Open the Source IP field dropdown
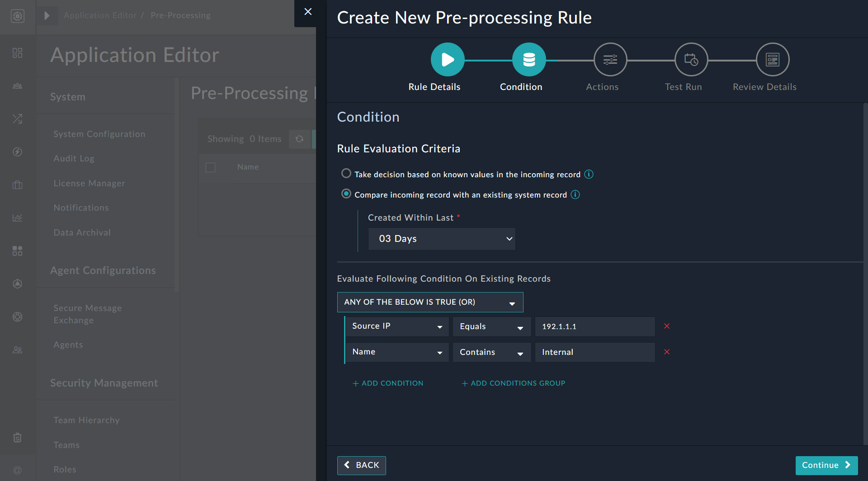The height and width of the screenshot is (481, 868). [397, 326]
